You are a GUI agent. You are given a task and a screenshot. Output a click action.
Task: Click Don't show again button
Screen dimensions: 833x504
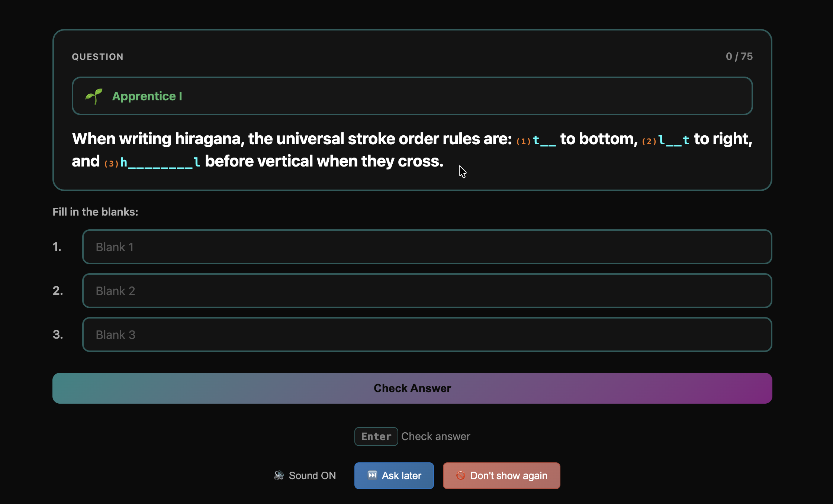coord(501,475)
